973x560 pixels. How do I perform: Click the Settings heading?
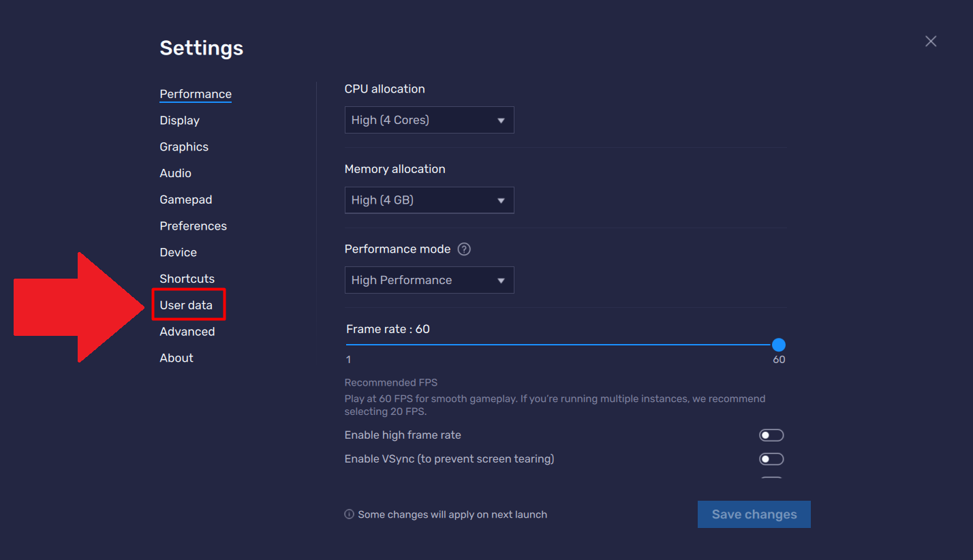pos(202,48)
